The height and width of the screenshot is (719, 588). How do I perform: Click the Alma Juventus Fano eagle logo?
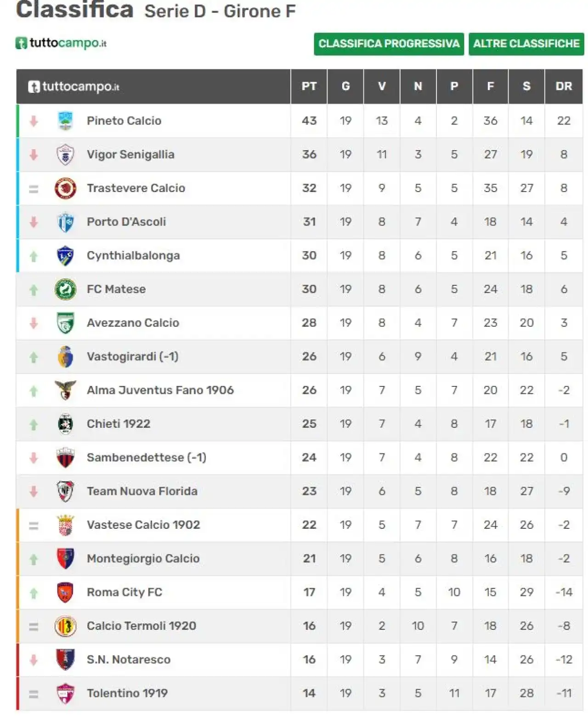pos(65,390)
